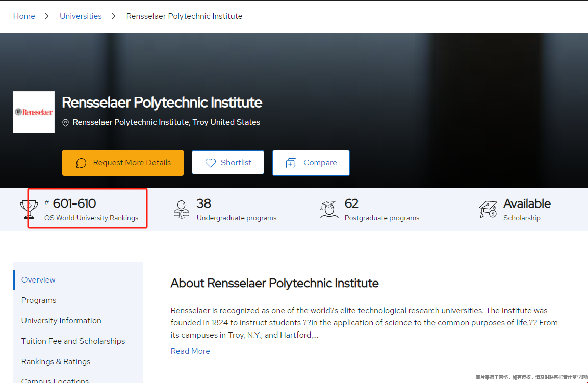Viewport: 588px width, 383px height.
Task: Click the heart icon in Shortlist button
Action: click(x=211, y=163)
